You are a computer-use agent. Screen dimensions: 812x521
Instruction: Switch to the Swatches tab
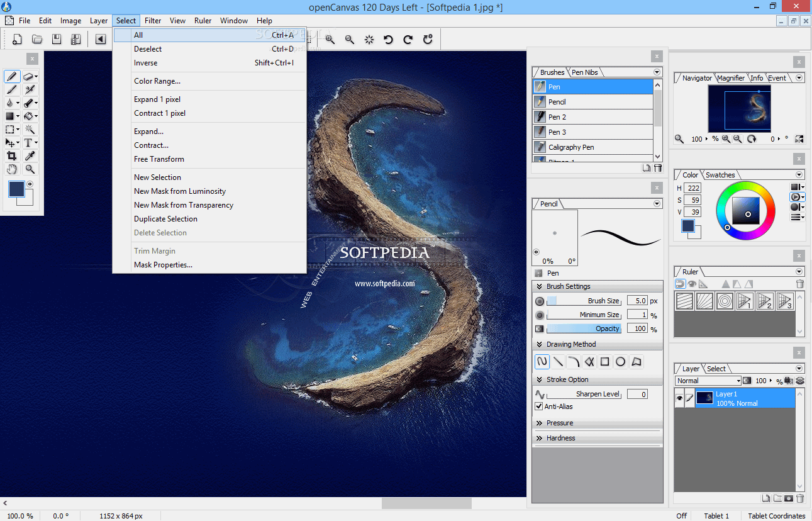(720, 175)
